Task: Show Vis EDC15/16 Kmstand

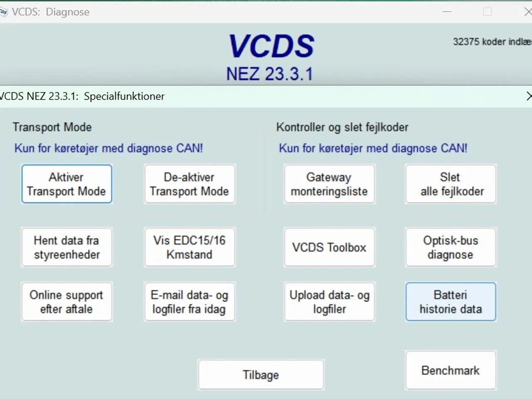Action: tap(190, 247)
